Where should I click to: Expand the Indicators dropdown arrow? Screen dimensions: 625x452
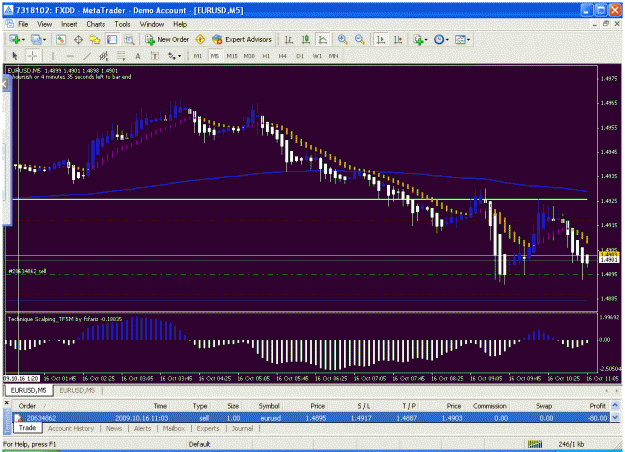(426, 39)
